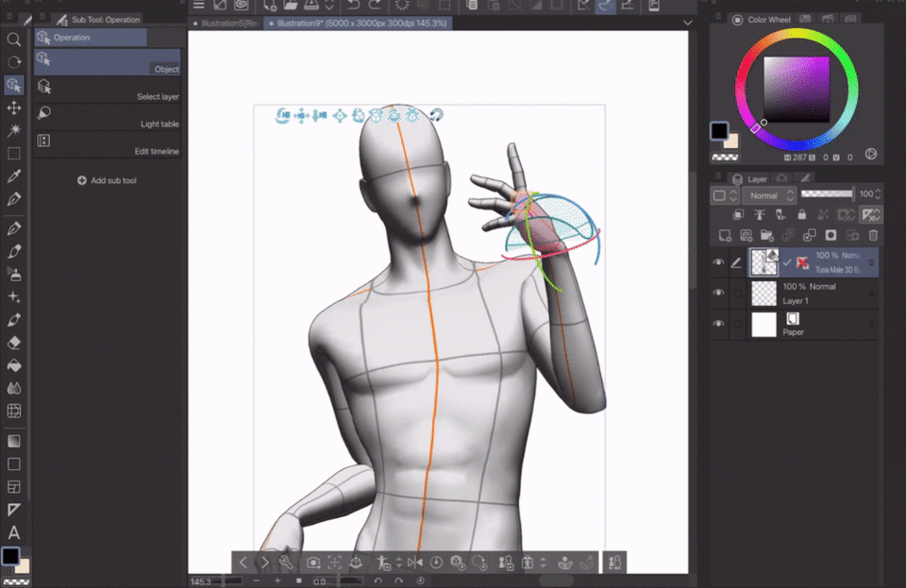Select the Light table sub tool
The height and width of the screenshot is (588, 906).
pos(108,117)
